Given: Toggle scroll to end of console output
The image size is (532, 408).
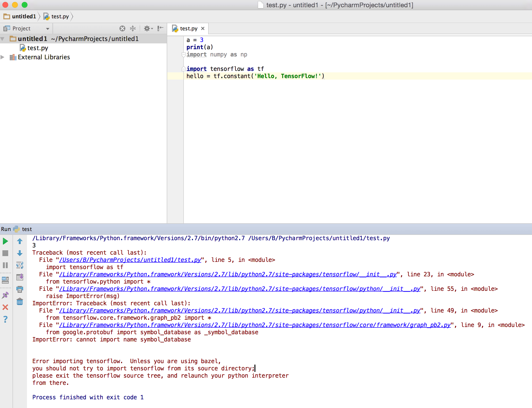Looking at the screenshot, I should tap(20, 277).
